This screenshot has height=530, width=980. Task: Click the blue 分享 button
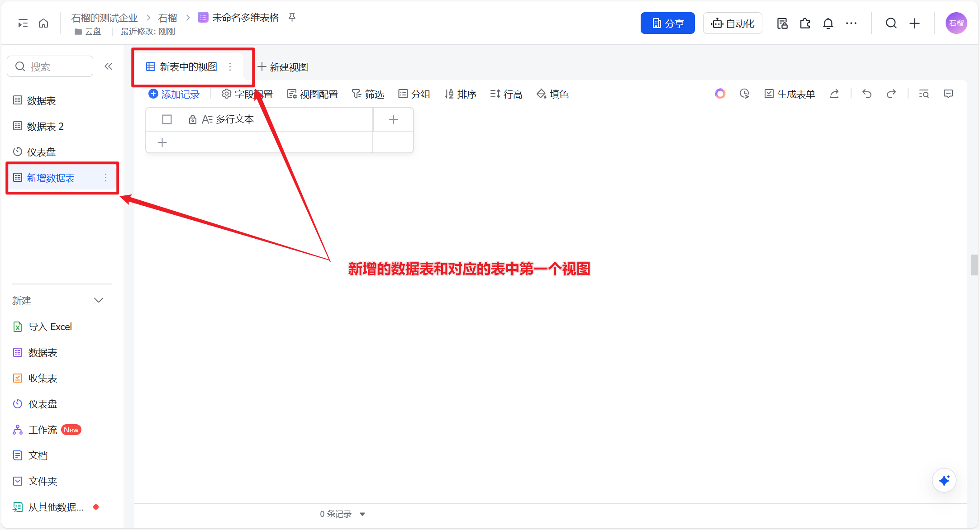667,23
